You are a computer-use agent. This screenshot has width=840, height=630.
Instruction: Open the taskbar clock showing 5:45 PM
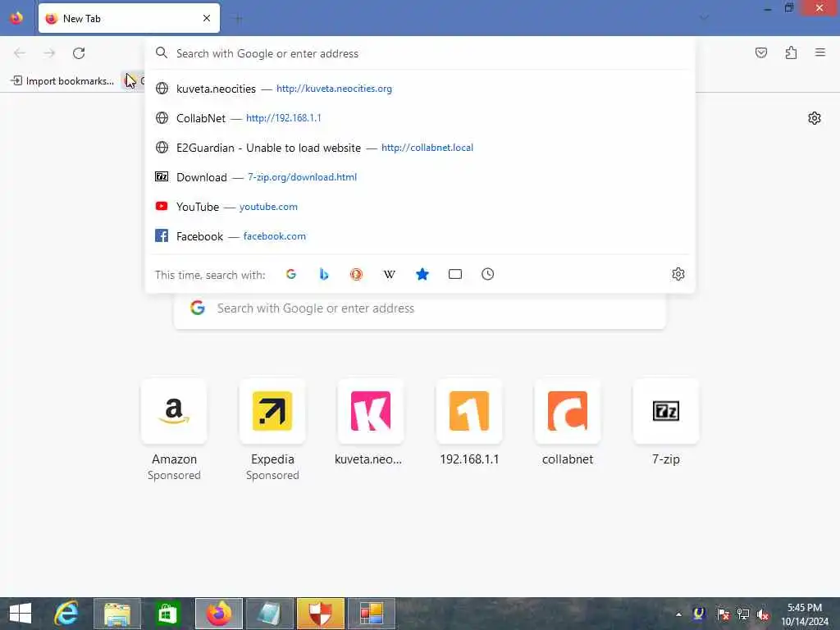tap(805, 614)
